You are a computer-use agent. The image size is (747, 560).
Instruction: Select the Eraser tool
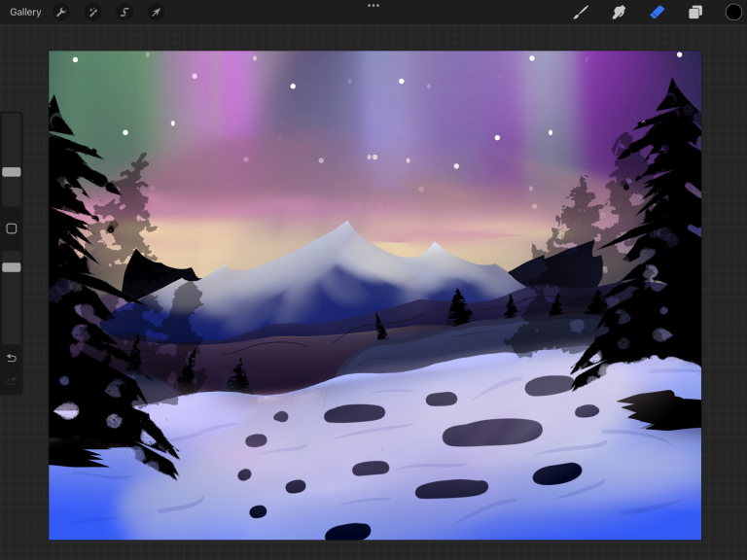657,13
